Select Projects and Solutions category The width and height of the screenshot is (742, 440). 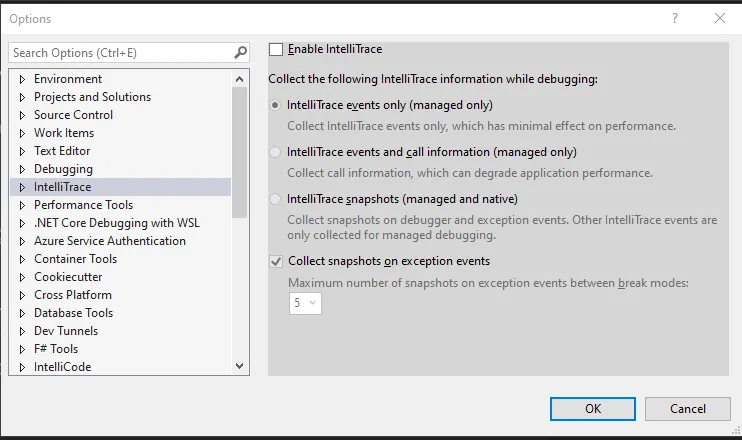click(92, 97)
